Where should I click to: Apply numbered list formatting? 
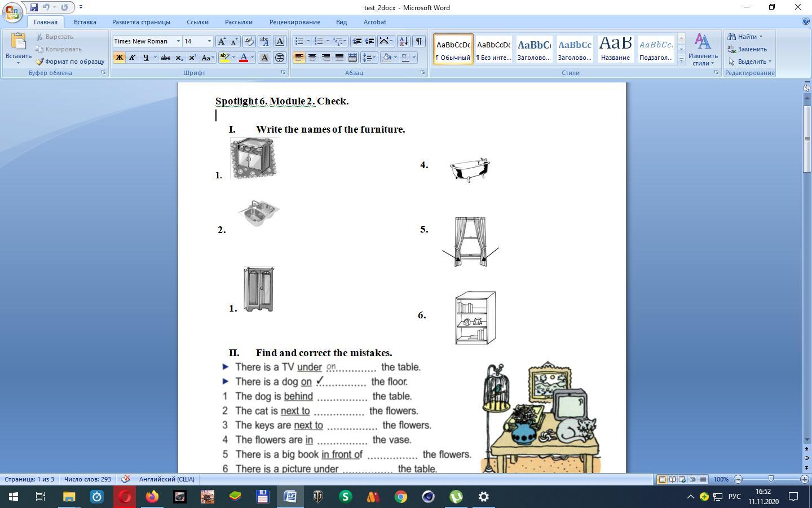tap(319, 41)
